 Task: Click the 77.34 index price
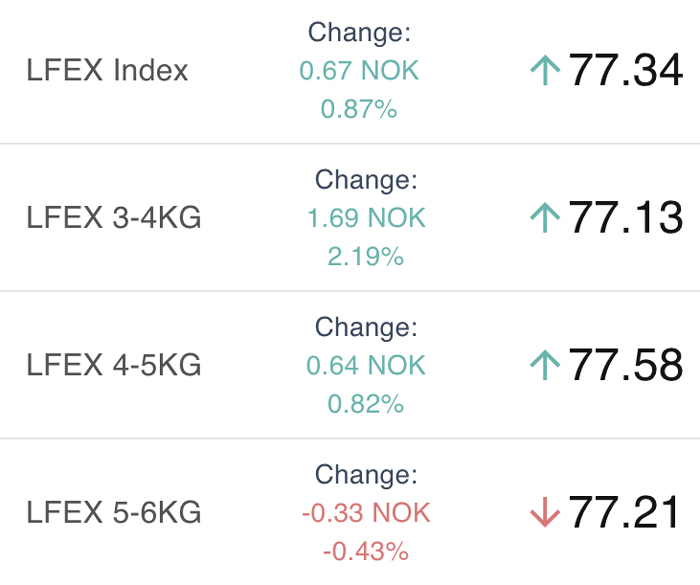click(625, 70)
